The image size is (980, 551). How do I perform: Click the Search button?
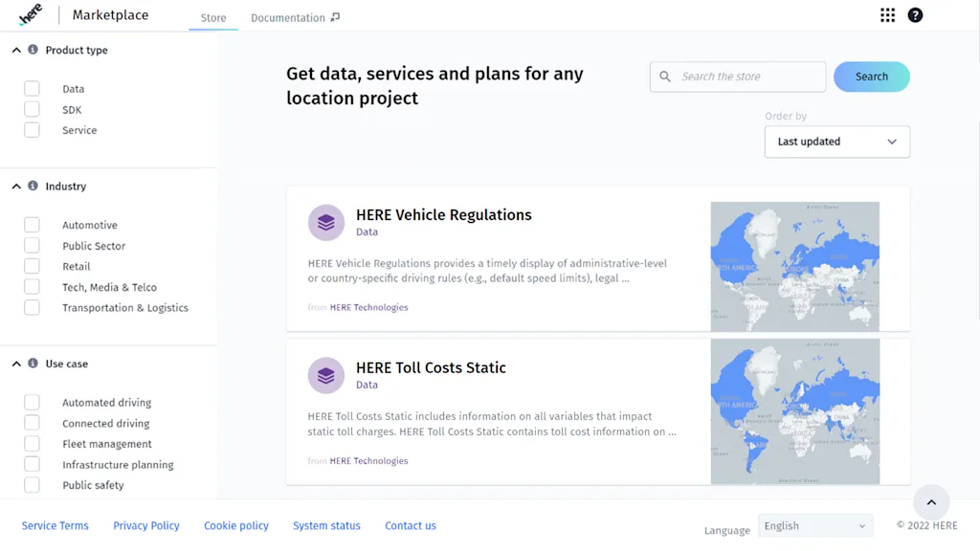point(871,77)
